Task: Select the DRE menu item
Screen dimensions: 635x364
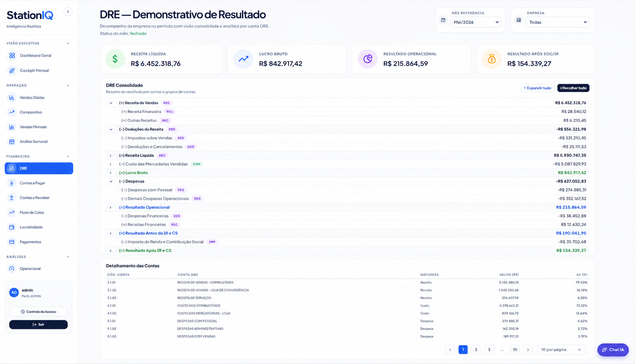Action: [39, 168]
